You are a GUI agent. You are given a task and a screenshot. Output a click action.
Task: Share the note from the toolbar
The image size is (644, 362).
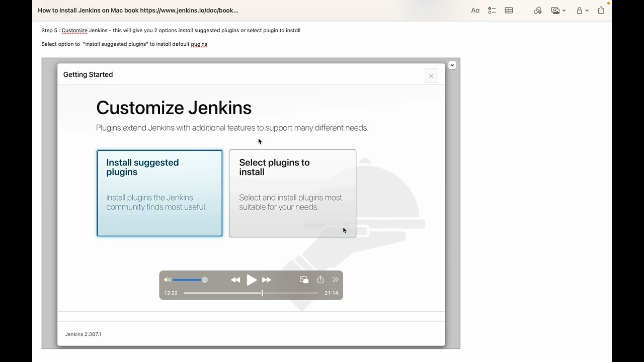[601, 10]
